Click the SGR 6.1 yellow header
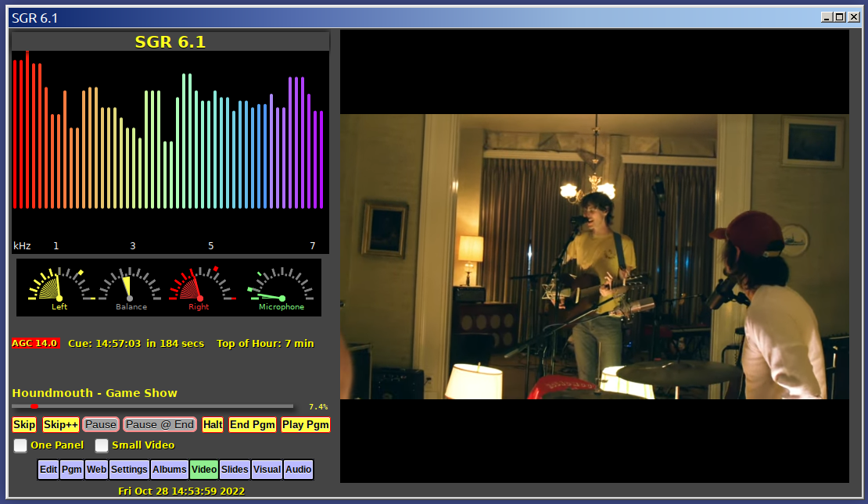Image resolution: width=868 pixels, height=504 pixels. click(x=170, y=42)
